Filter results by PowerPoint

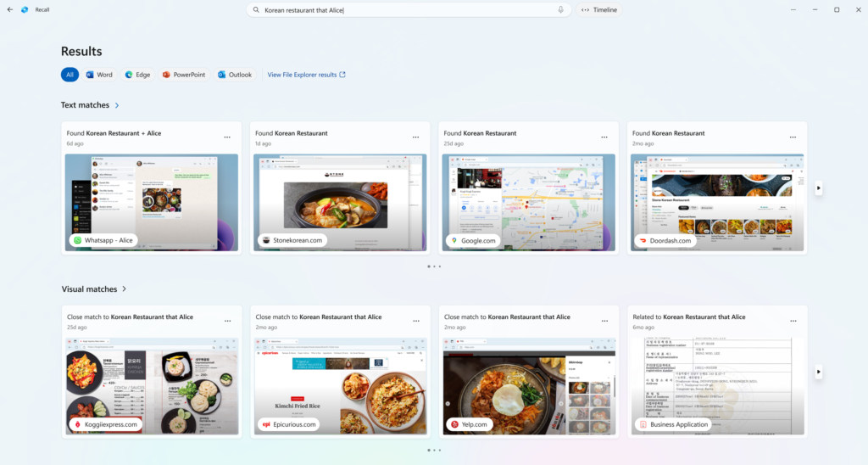coord(184,75)
